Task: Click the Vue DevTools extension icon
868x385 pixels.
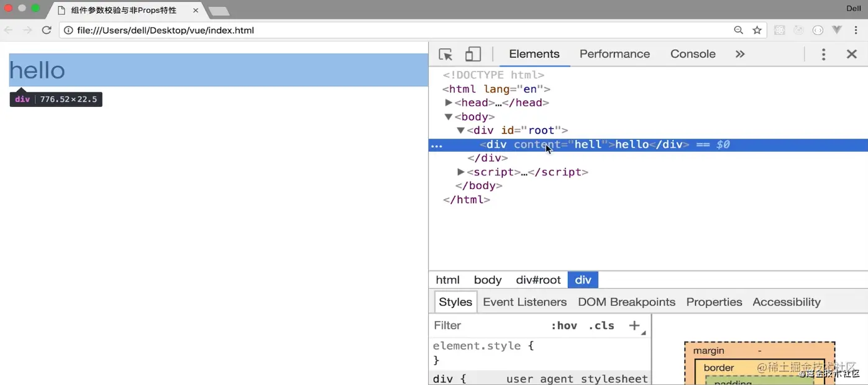Action: click(837, 30)
